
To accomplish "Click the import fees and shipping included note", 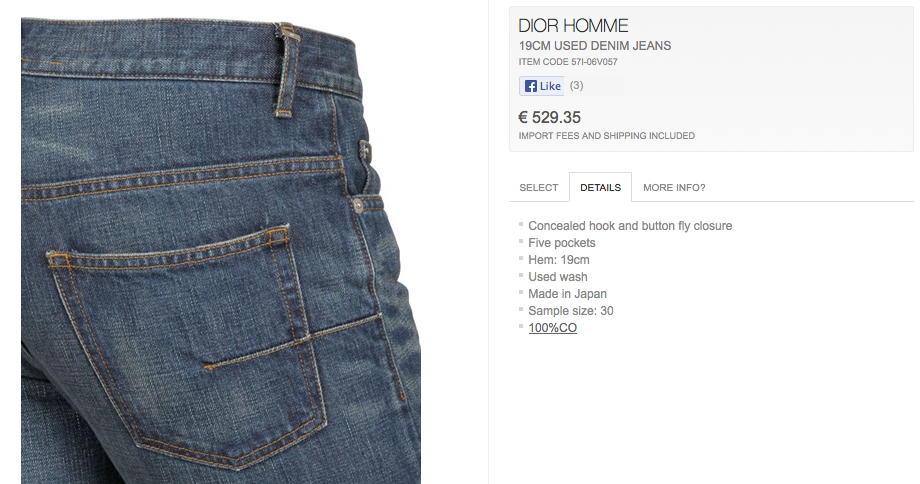I will coord(606,136).
